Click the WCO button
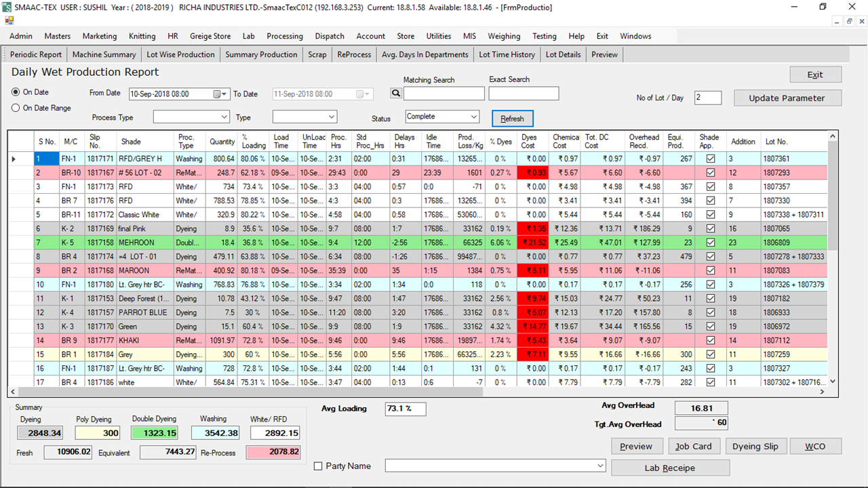 [x=815, y=446]
